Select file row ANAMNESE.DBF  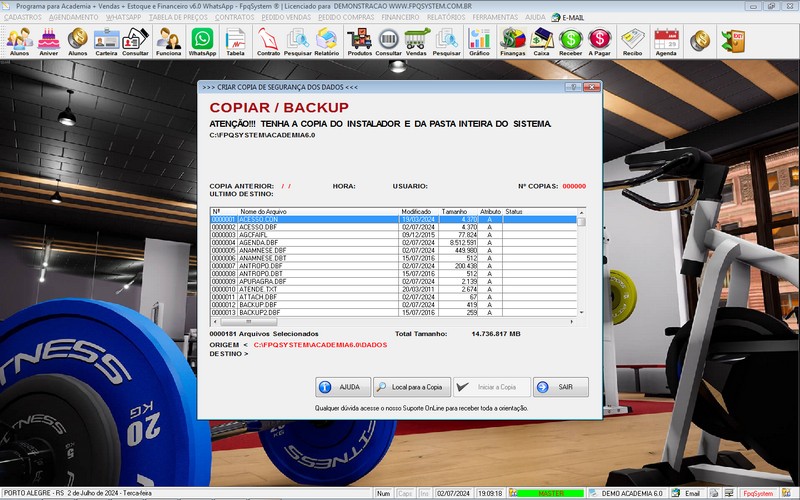click(393, 251)
